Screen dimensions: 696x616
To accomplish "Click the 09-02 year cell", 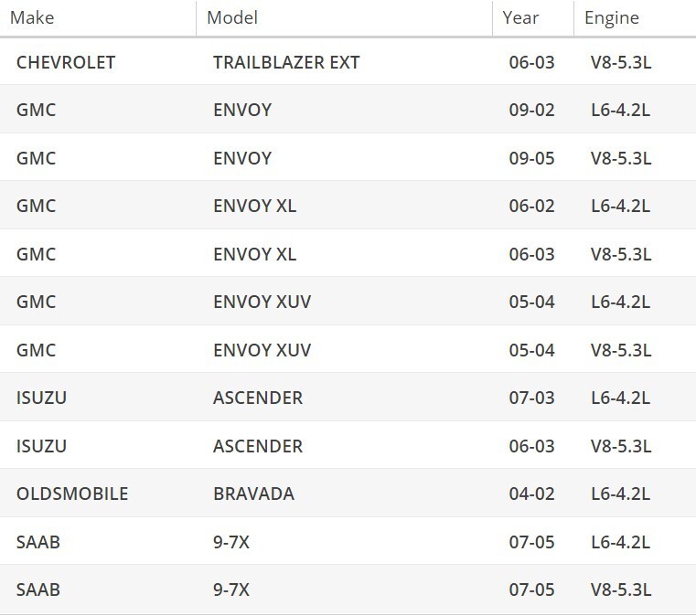I will click(x=531, y=110).
